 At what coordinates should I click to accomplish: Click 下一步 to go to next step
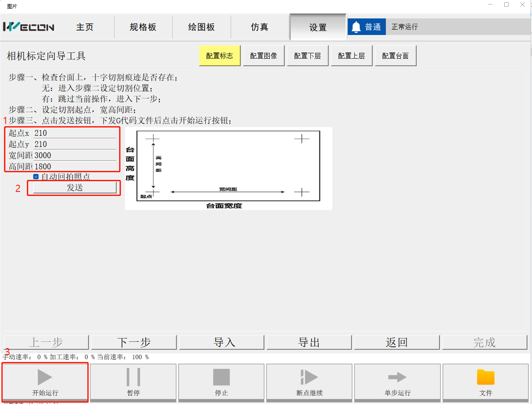pyautogui.click(x=134, y=342)
